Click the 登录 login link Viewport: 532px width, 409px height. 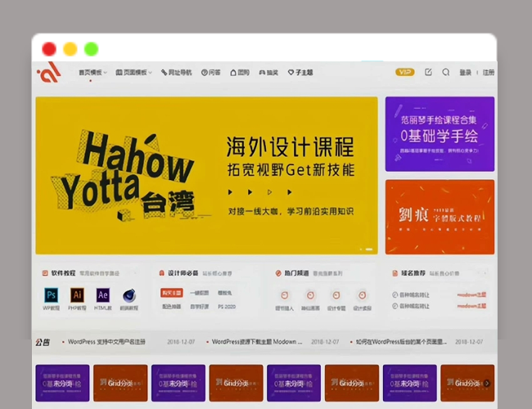click(x=465, y=73)
